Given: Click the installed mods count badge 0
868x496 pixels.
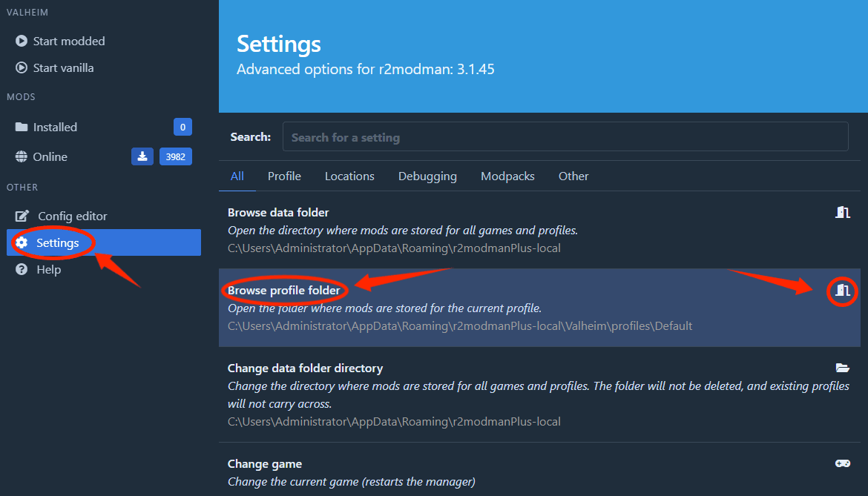Looking at the screenshot, I should coord(183,128).
